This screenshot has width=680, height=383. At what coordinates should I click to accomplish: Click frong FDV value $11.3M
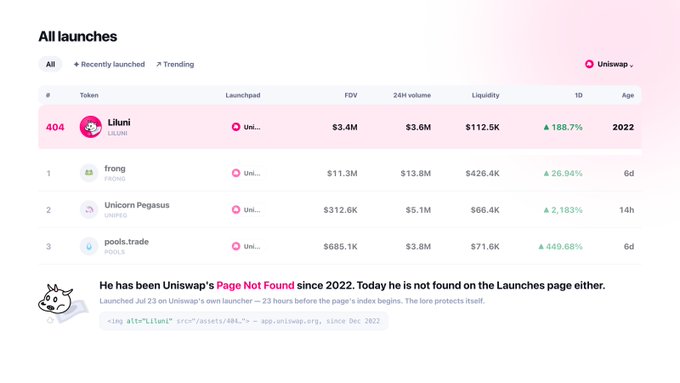[x=342, y=173]
